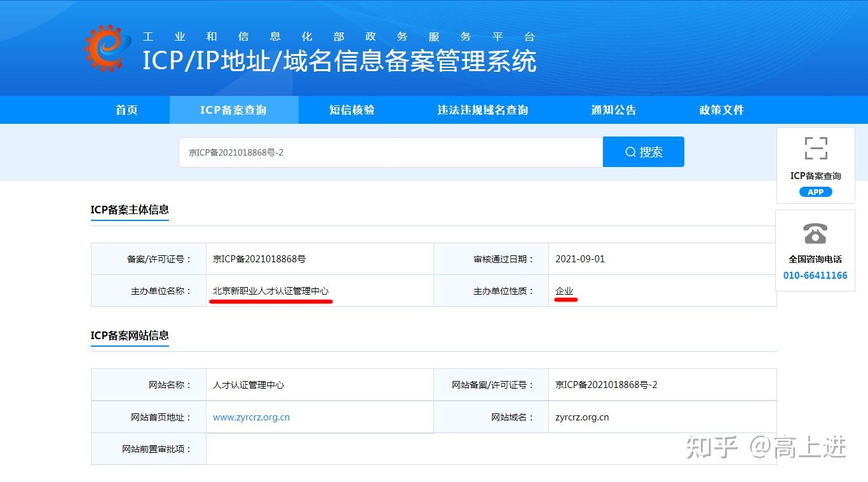Viewport: 868px width, 482px height.
Task: Open the 短信核验 tab
Action: pyautogui.click(x=352, y=110)
